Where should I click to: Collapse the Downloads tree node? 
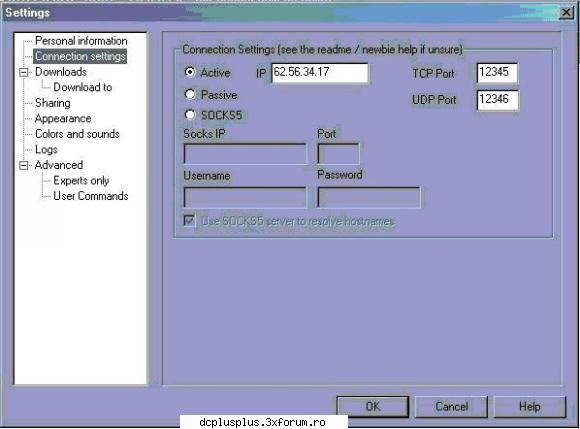pyautogui.click(x=23, y=72)
